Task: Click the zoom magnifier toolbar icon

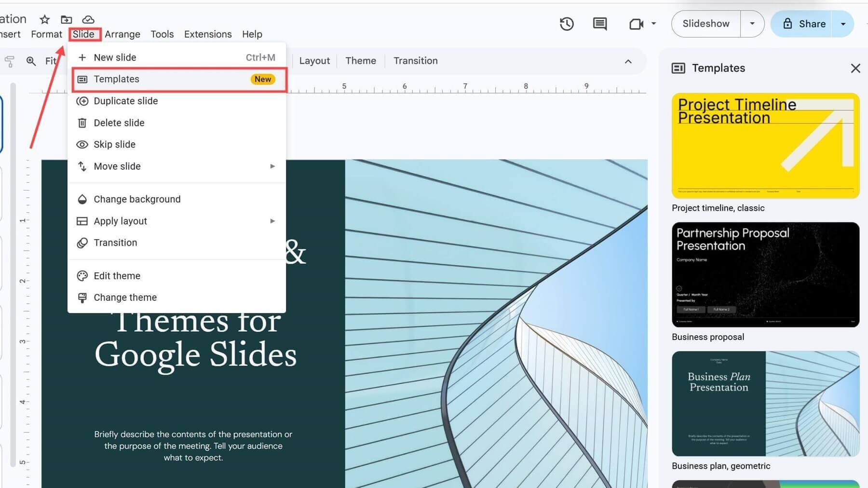Action: coord(31,61)
